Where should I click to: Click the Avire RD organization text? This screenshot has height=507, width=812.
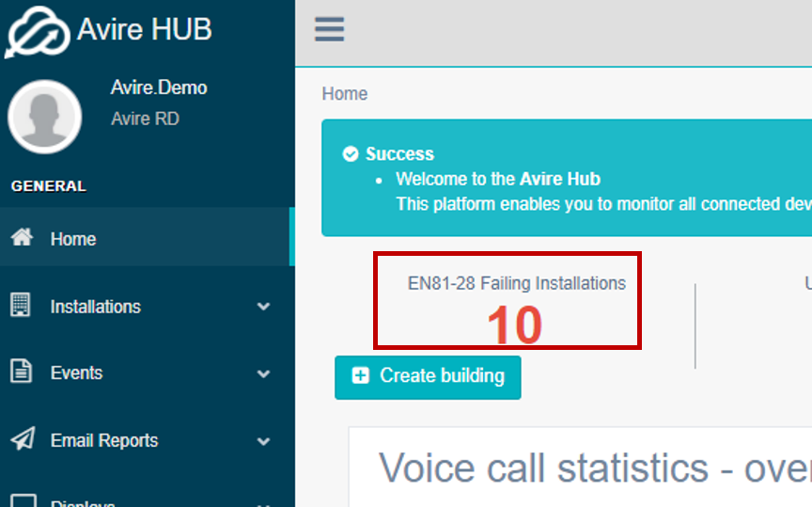146,119
